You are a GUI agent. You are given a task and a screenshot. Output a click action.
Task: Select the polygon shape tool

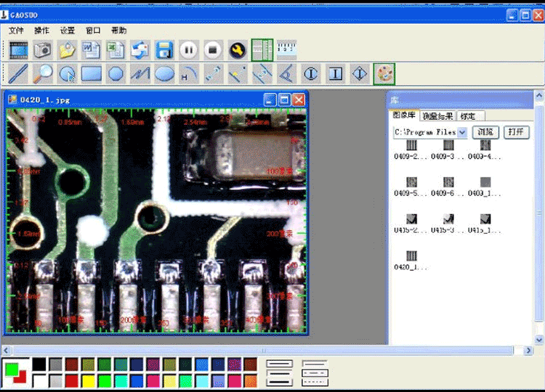coord(116,73)
